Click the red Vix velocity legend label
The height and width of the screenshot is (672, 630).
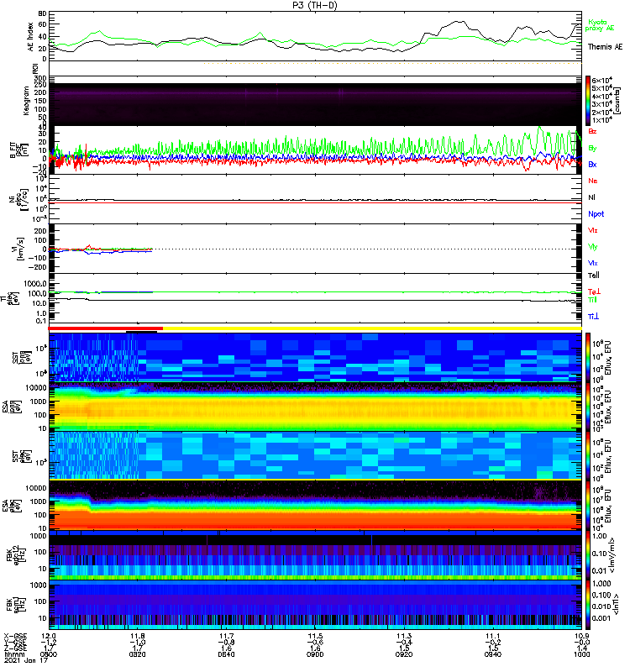[593, 230]
